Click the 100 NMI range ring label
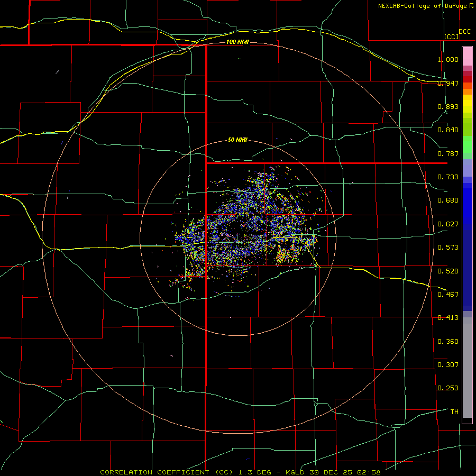This screenshot has height=476, width=476. 237,42
